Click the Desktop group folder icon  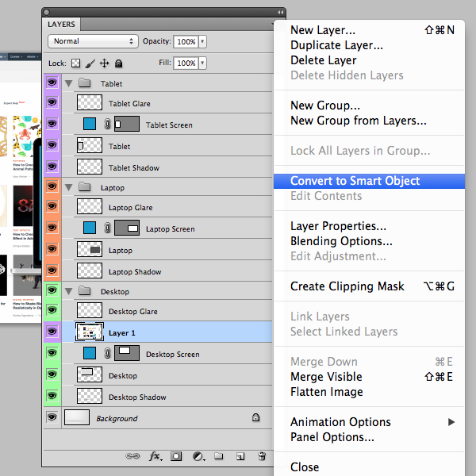point(85,291)
